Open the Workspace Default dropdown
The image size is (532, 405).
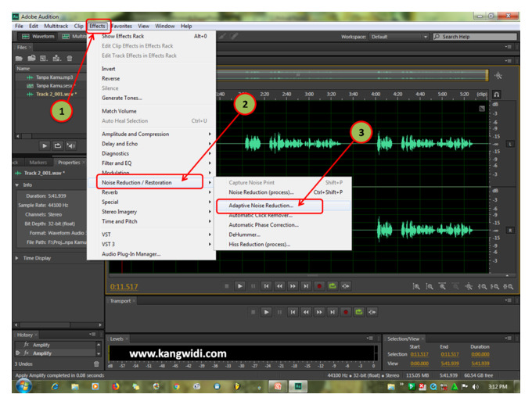[399, 37]
